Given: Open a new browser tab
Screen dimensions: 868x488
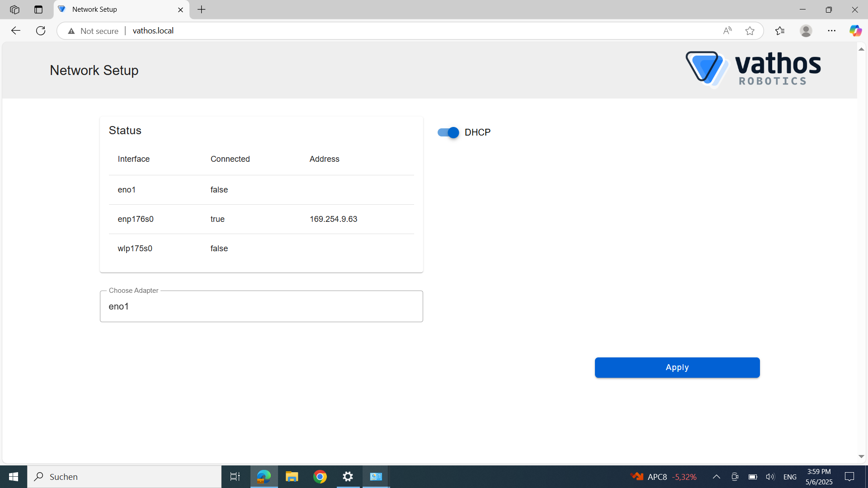Looking at the screenshot, I should coord(202,9).
